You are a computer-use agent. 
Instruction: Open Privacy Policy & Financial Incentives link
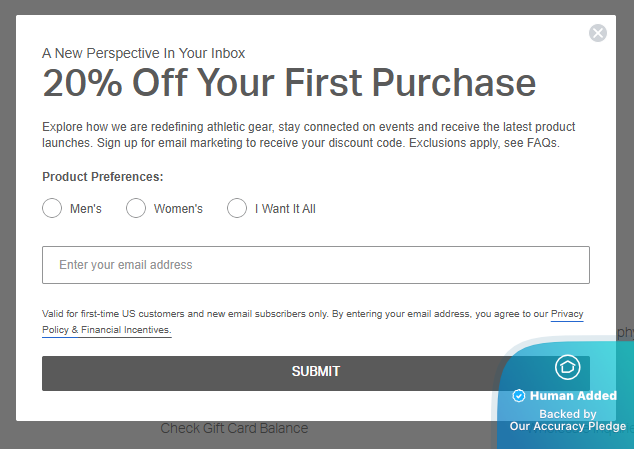coord(107,329)
